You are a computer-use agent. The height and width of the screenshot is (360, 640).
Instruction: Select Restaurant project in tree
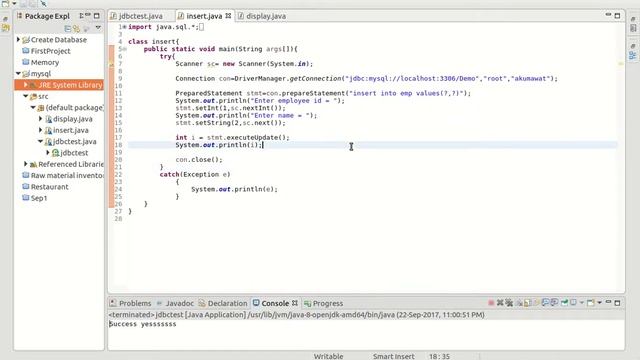[x=49, y=187]
